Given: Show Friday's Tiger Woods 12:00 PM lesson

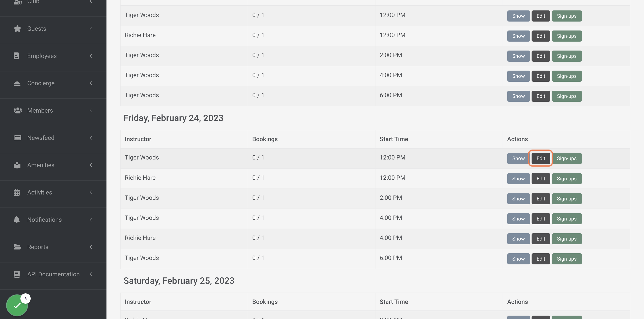Looking at the screenshot, I should (518, 158).
